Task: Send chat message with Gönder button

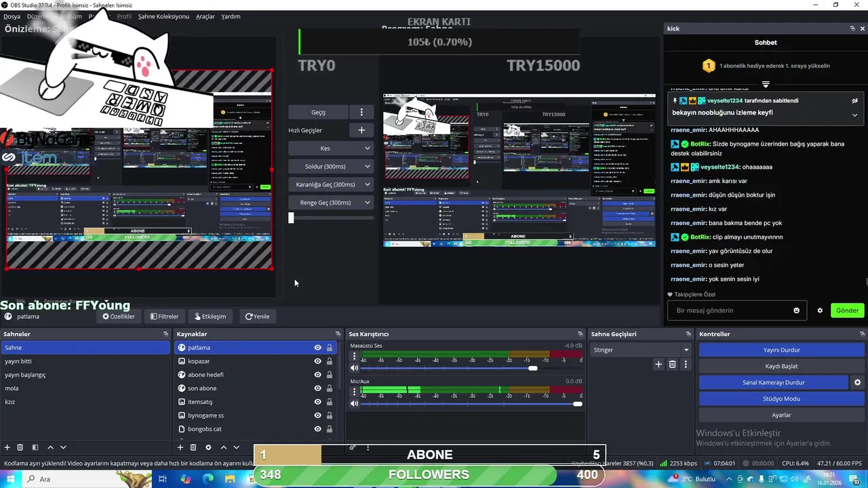Action: (x=847, y=310)
